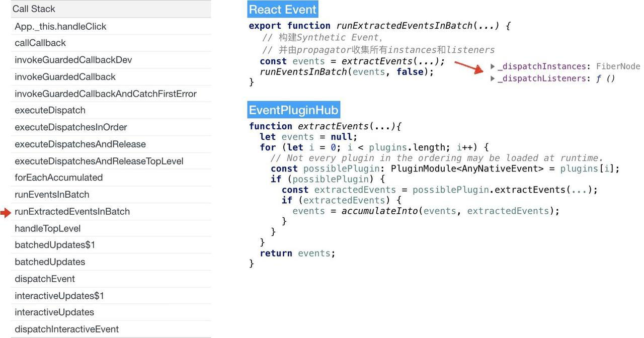The image size is (644, 338).
Task: Click 'runEventsInBatch(events, false);' code line
Action: tap(347, 71)
